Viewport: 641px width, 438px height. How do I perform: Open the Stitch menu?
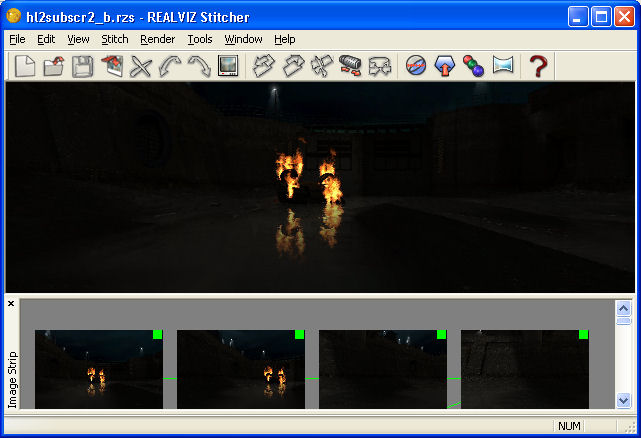pyautogui.click(x=114, y=39)
